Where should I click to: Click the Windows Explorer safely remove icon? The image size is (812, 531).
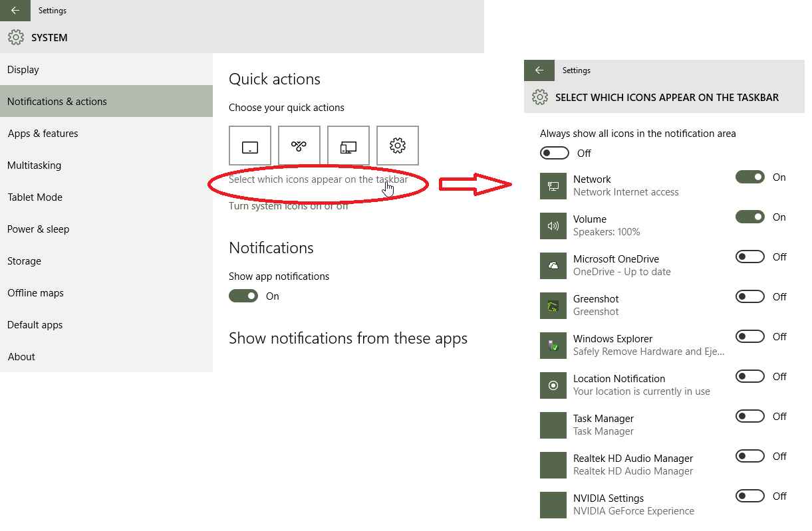(x=553, y=346)
